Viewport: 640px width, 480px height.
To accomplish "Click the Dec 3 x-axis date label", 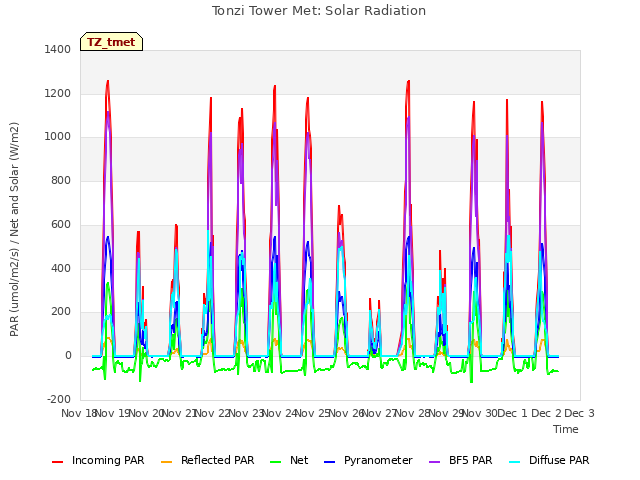I will pos(579,413).
